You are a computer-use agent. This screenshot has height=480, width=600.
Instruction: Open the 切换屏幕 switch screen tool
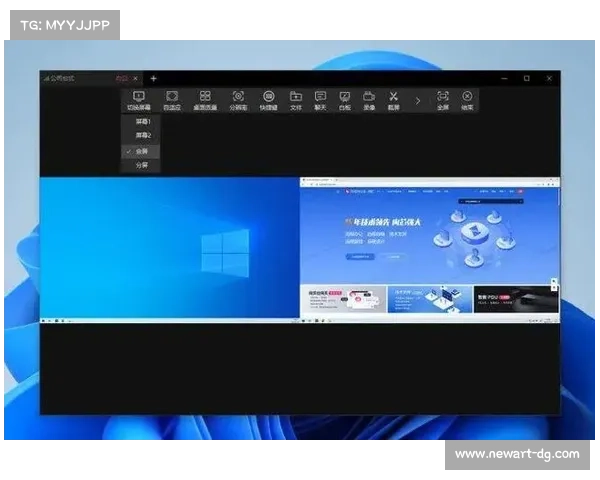(x=139, y=101)
